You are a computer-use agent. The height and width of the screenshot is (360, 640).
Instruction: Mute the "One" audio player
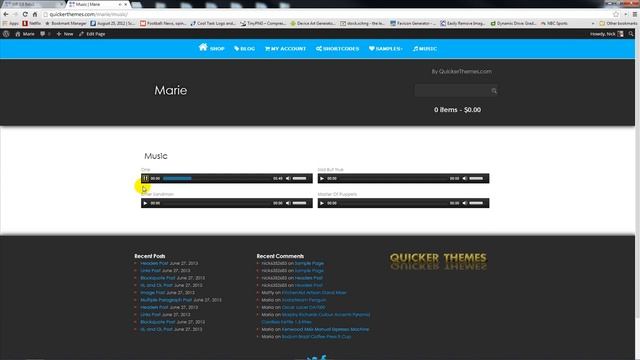288,178
